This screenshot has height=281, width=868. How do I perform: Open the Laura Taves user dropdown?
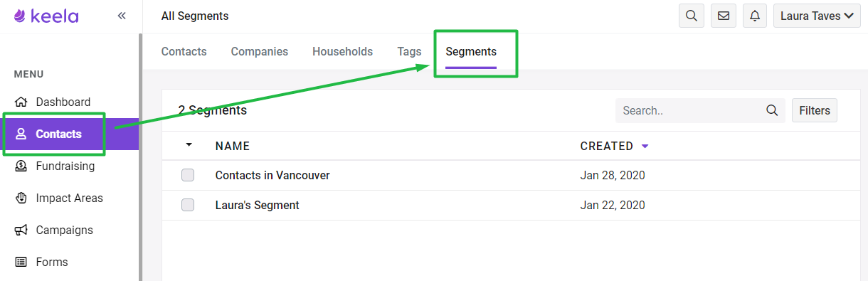817,16
